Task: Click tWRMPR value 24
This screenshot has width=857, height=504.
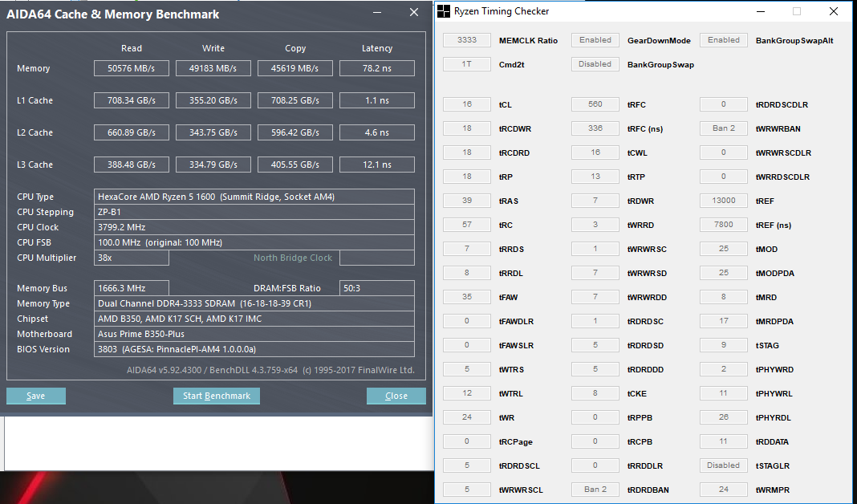Action: click(724, 490)
